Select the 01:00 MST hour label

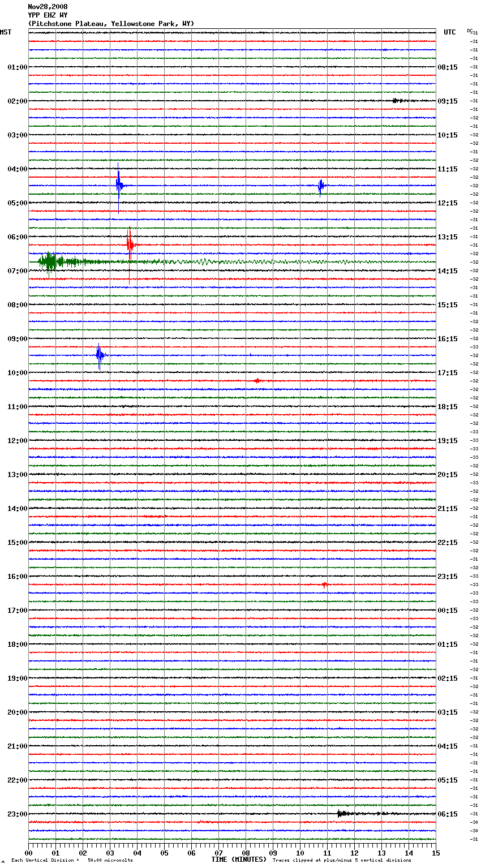pyautogui.click(x=18, y=67)
